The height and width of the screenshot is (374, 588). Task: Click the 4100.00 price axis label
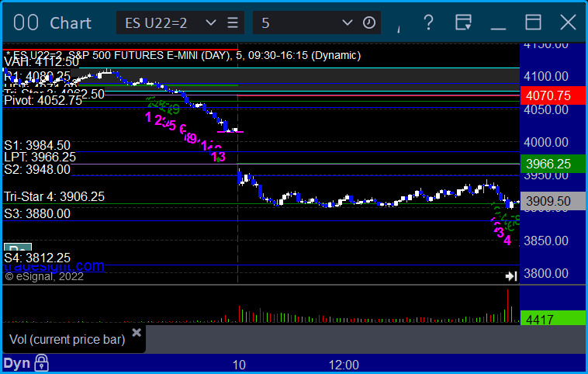coord(546,77)
